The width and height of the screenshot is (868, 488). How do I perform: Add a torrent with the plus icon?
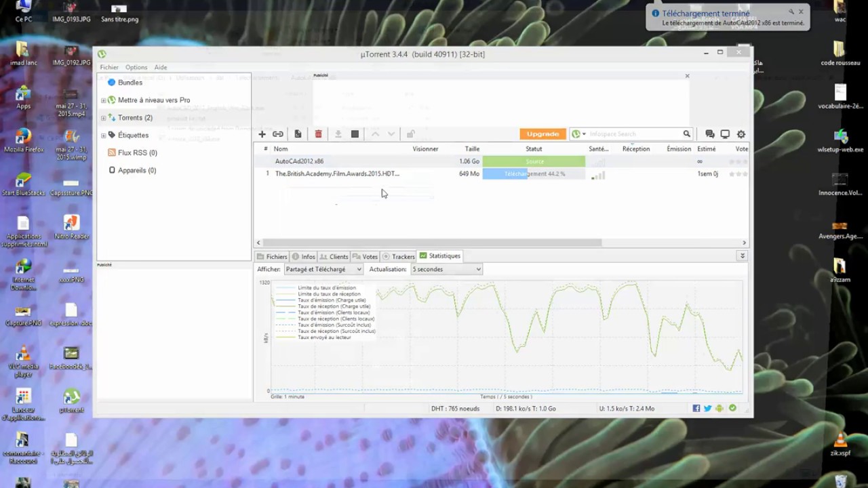click(x=262, y=134)
